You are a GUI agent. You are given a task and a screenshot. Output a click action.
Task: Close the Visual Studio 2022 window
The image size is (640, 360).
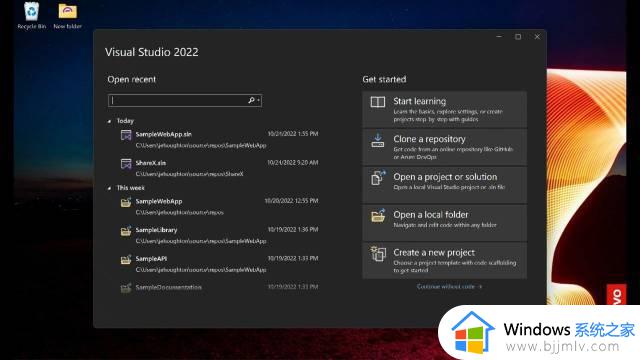click(537, 37)
